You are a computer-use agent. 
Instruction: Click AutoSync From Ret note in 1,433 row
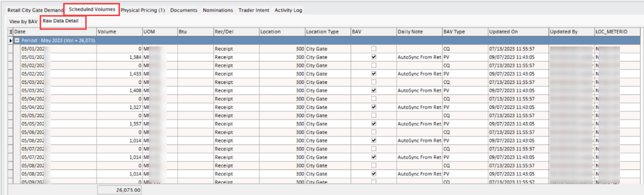click(x=419, y=74)
